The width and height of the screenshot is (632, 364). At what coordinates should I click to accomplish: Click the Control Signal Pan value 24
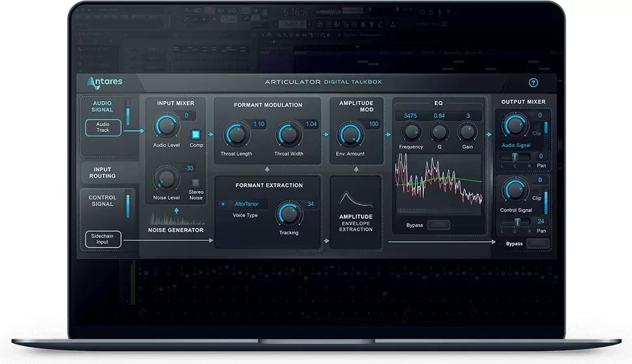coord(541,221)
